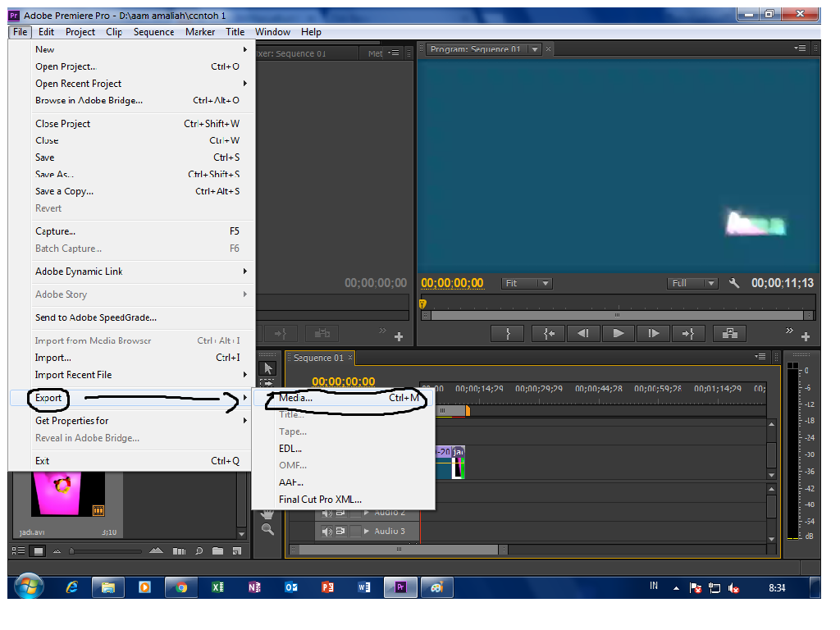Click Go to In point button
The image size is (840, 630).
click(x=549, y=334)
